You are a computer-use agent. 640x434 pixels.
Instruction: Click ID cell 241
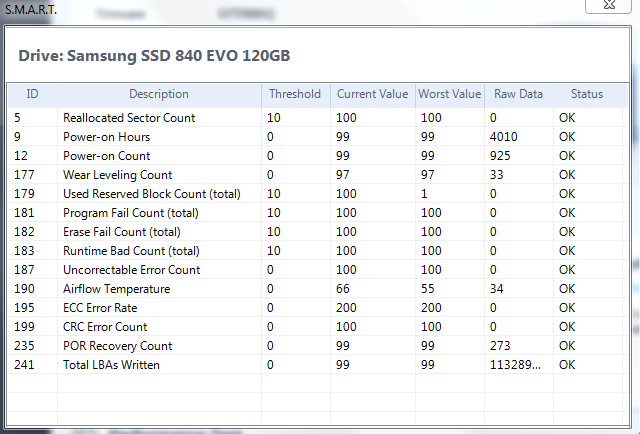(24, 365)
